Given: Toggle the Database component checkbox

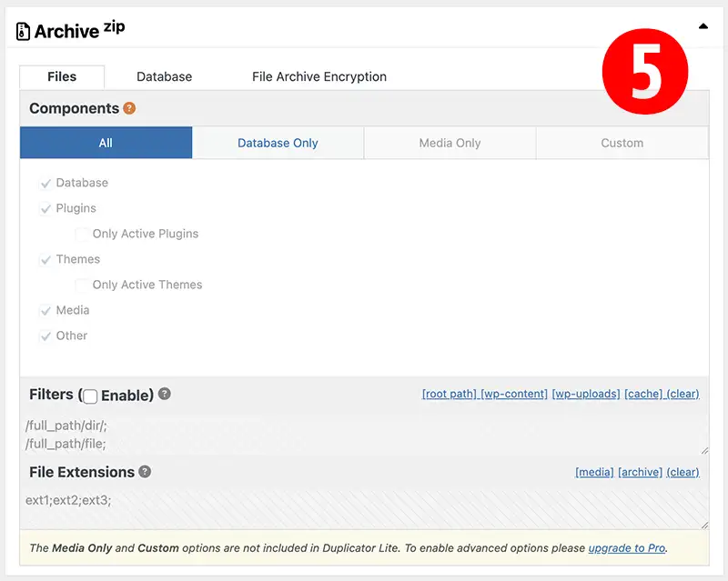Looking at the screenshot, I should click(45, 184).
